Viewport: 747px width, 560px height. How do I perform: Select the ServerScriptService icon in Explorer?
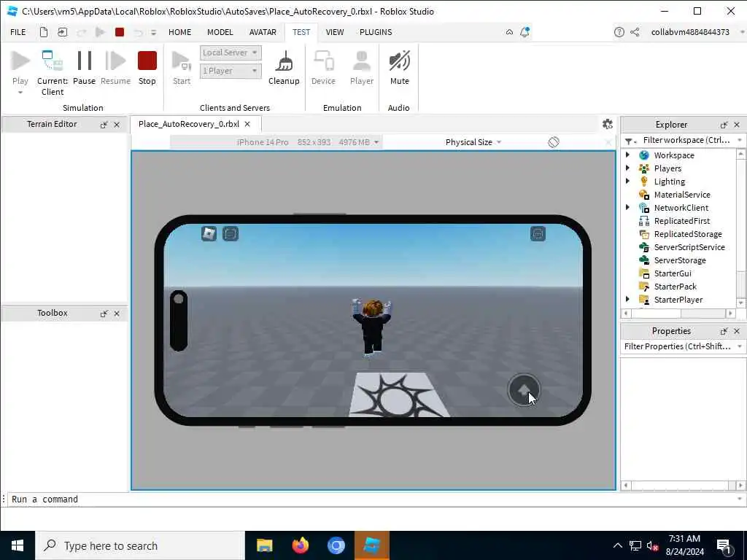644,247
